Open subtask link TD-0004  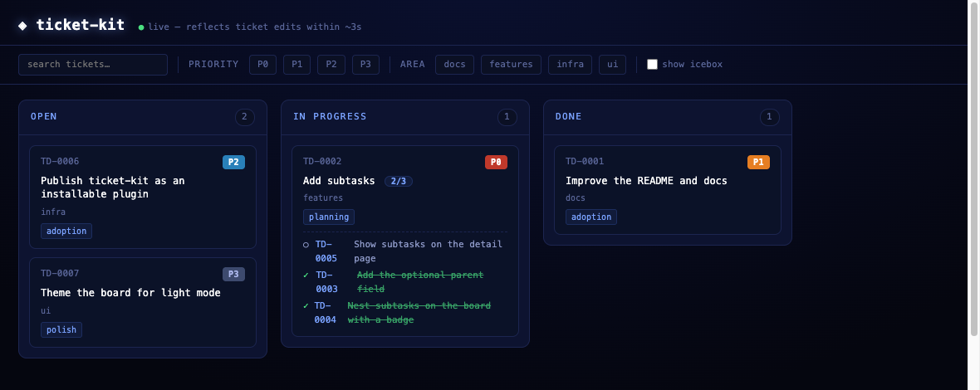coord(325,313)
